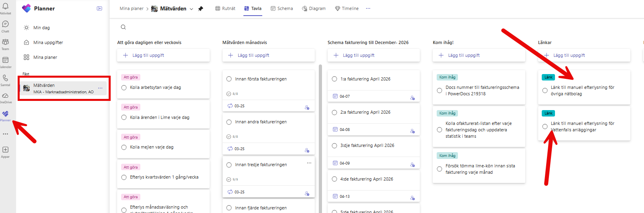Complete the '1:a fakturering April 2026' task

click(x=334, y=79)
